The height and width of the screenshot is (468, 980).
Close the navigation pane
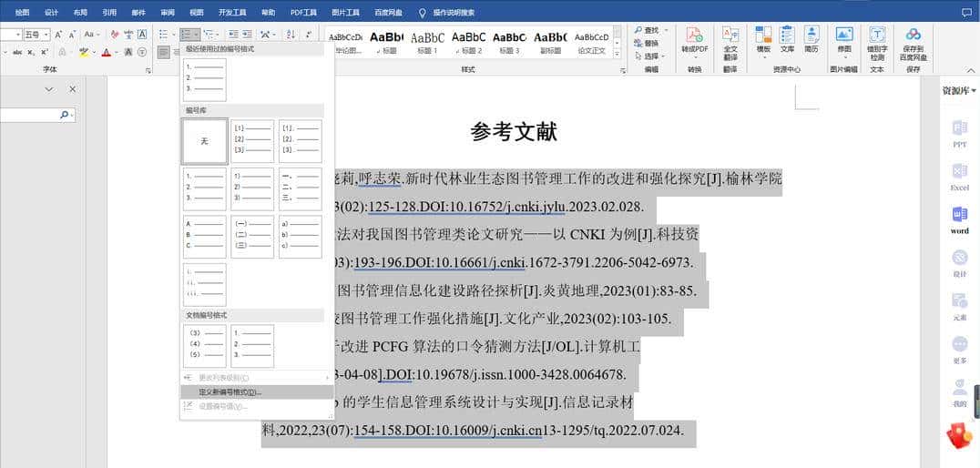[x=73, y=89]
